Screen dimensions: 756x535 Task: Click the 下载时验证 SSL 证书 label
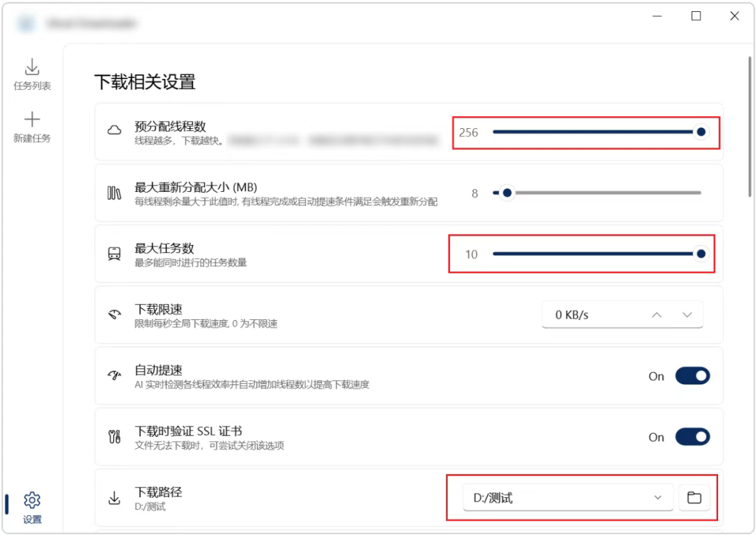(x=188, y=431)
